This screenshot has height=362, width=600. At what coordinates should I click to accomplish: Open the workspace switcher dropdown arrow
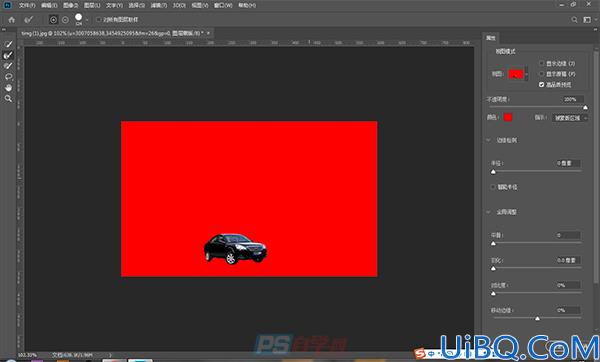click(x=595, y=20)
